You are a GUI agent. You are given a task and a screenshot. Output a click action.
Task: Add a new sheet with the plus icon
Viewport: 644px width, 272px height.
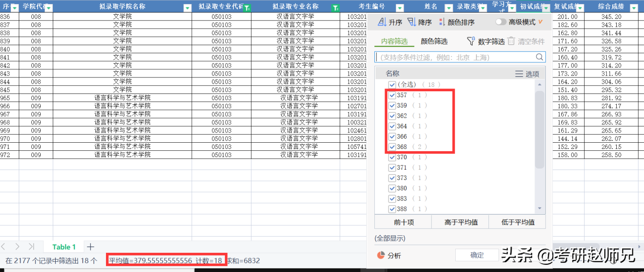90,246
